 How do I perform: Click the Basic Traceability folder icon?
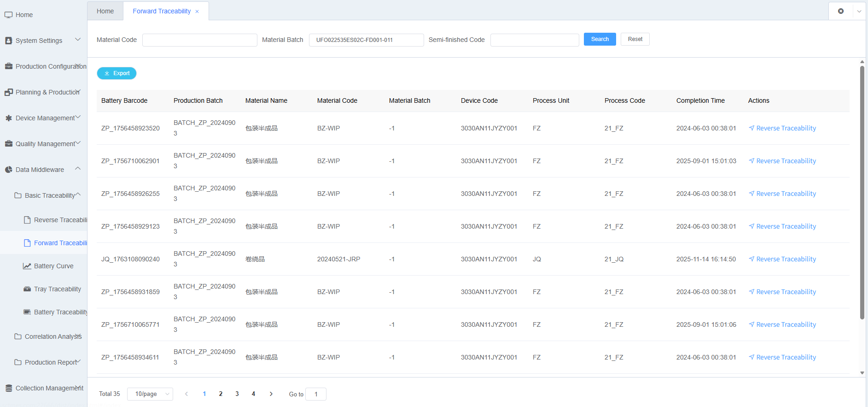(18, 195)
